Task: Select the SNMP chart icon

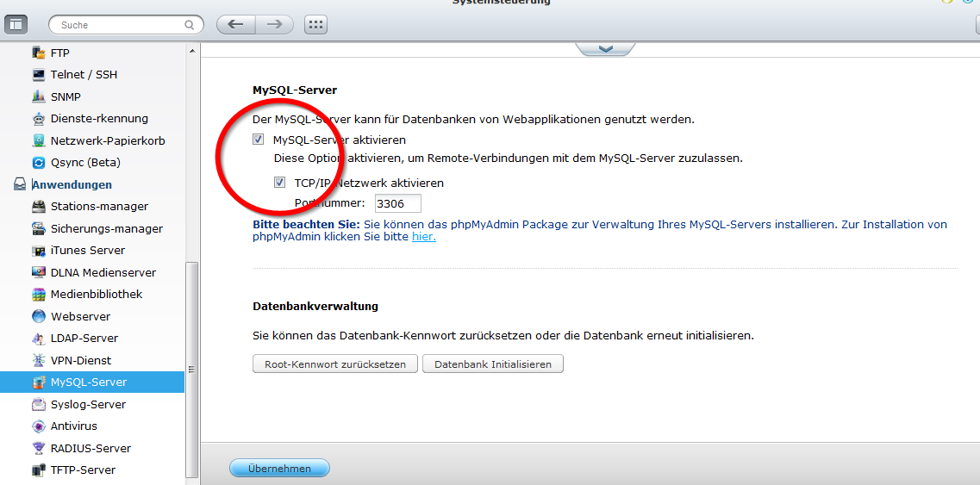Action: 38,96
